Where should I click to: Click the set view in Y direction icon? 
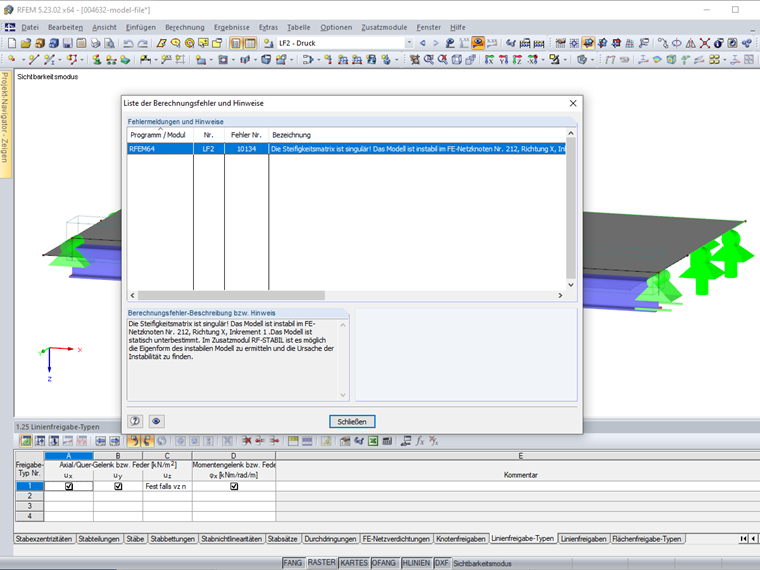pyautogui.click(x=503, y=60)
